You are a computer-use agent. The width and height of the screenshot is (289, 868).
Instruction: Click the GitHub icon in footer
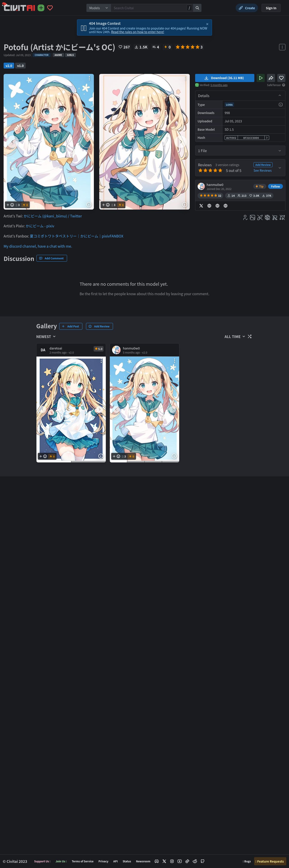203,861
